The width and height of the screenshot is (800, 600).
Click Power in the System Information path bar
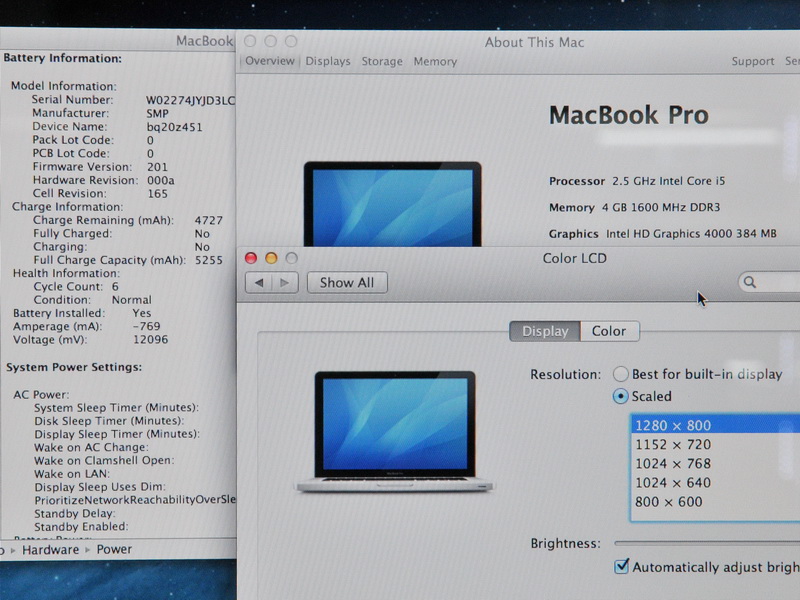click(x=114, y=549)
